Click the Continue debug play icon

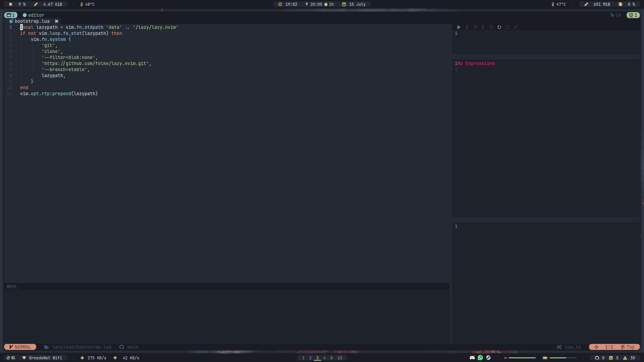[459, 27]
